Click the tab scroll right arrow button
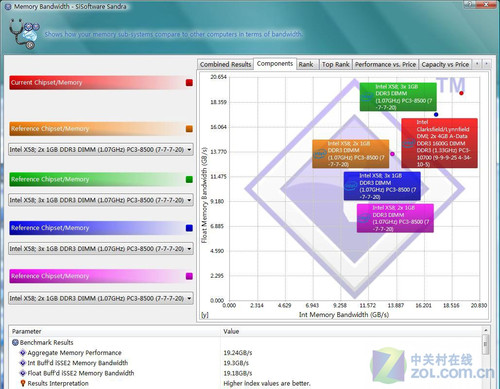The image size is (500, 389). 487,64
